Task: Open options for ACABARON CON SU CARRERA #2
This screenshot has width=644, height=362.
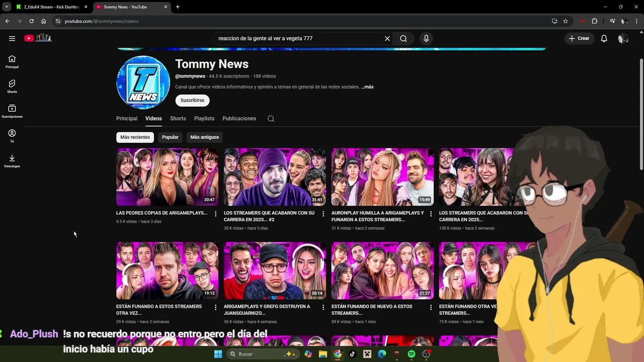Action: 323,214
